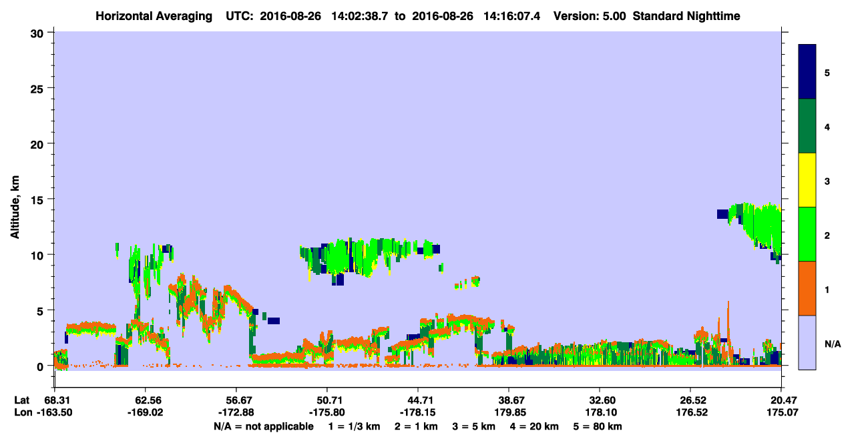Viewport: 868px width, 445px height.
Task: Click the '1 = 1/3 km' legend caption
Action: click(x=354, y=426)
